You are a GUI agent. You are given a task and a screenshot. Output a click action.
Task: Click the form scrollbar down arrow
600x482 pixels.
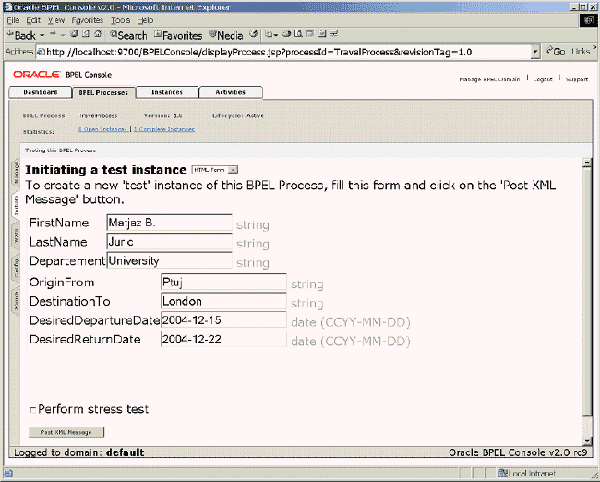[587, 441]
